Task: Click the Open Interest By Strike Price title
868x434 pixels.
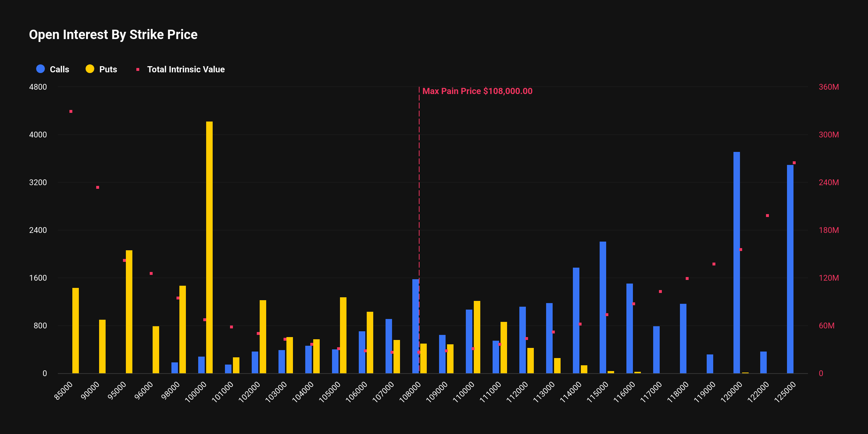Action: [113, 35]
